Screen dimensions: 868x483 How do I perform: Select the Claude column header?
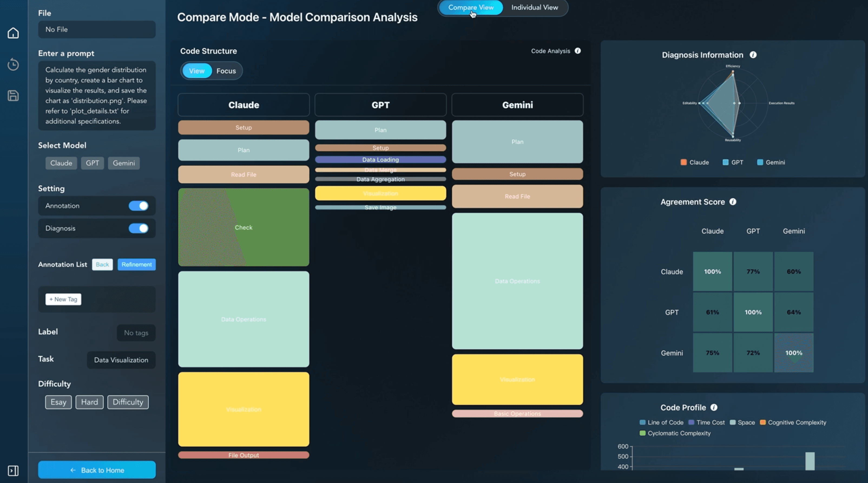click(244, 105)
